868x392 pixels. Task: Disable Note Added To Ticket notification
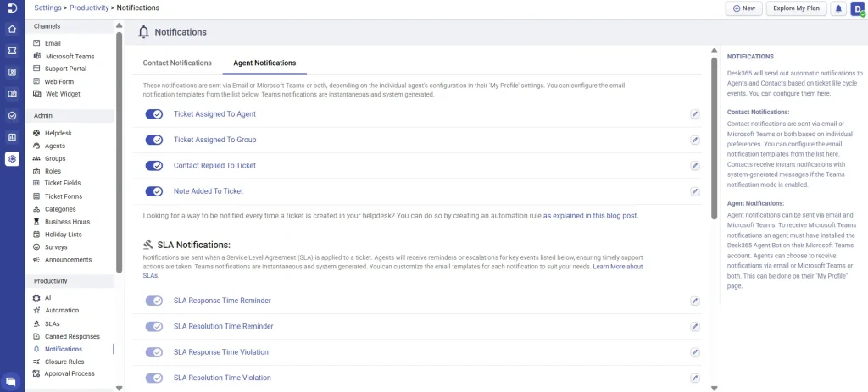point(154,191)
